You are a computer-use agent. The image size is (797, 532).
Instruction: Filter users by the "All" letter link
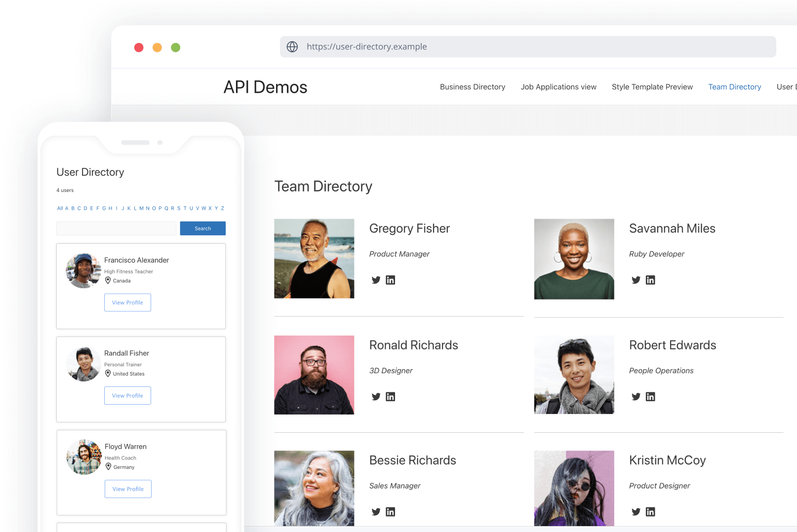tap(60, 208)
